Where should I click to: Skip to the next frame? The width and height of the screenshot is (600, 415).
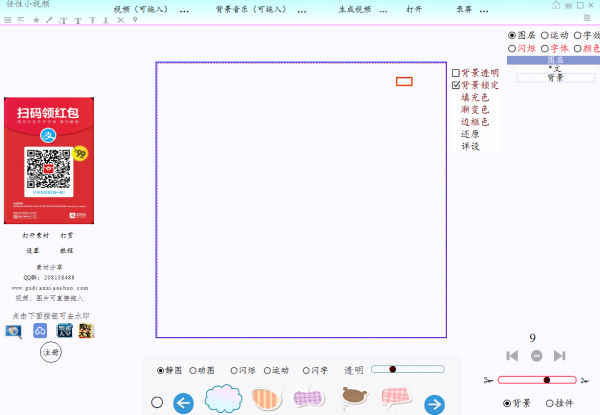[x=559, y=356]
